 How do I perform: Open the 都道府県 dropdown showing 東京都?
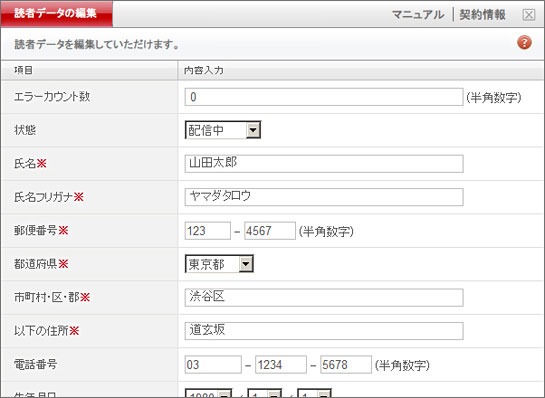point(219,264)
